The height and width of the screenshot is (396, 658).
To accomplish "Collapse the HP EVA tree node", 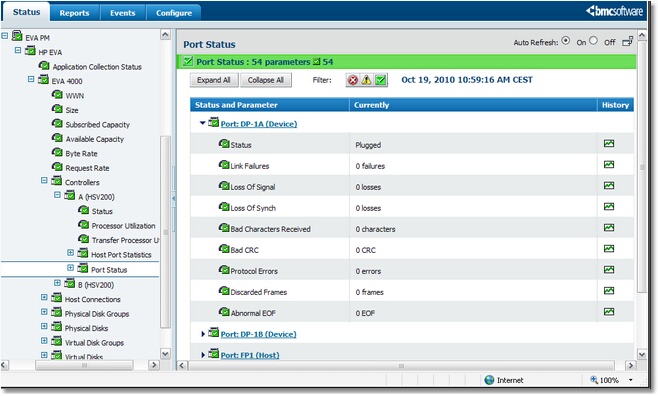I will coord(18,50).
